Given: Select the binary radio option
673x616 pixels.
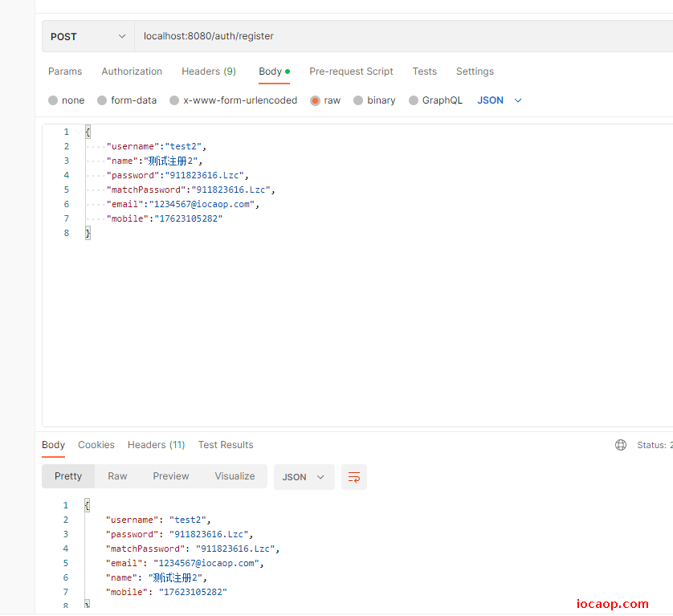Looking at the screenshot, I should coord(358,100).
